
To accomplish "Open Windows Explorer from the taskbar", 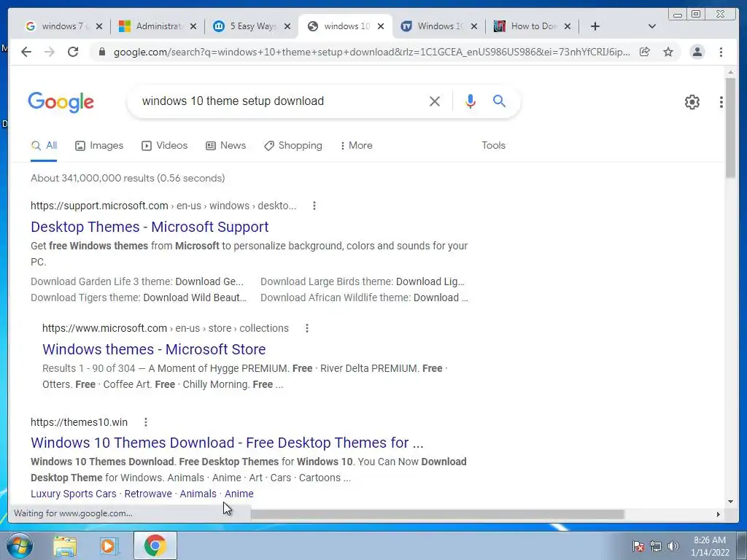I will point(65,545).
